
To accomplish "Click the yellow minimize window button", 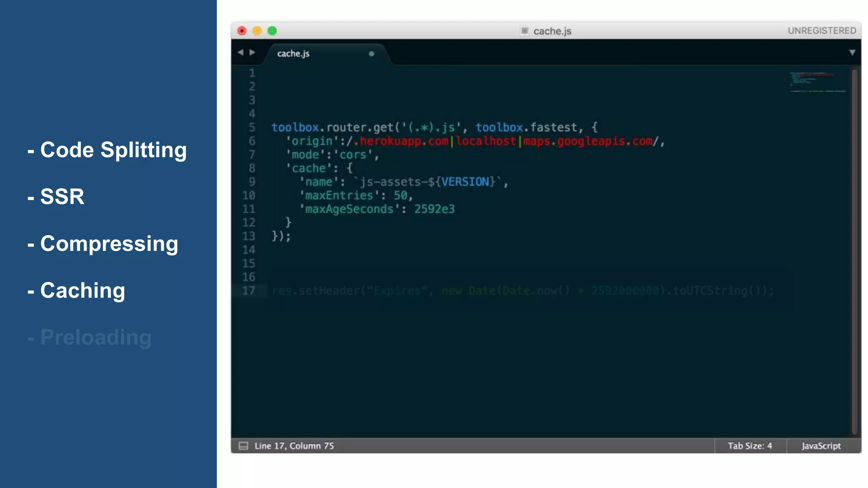I will [x=257, y=30].
